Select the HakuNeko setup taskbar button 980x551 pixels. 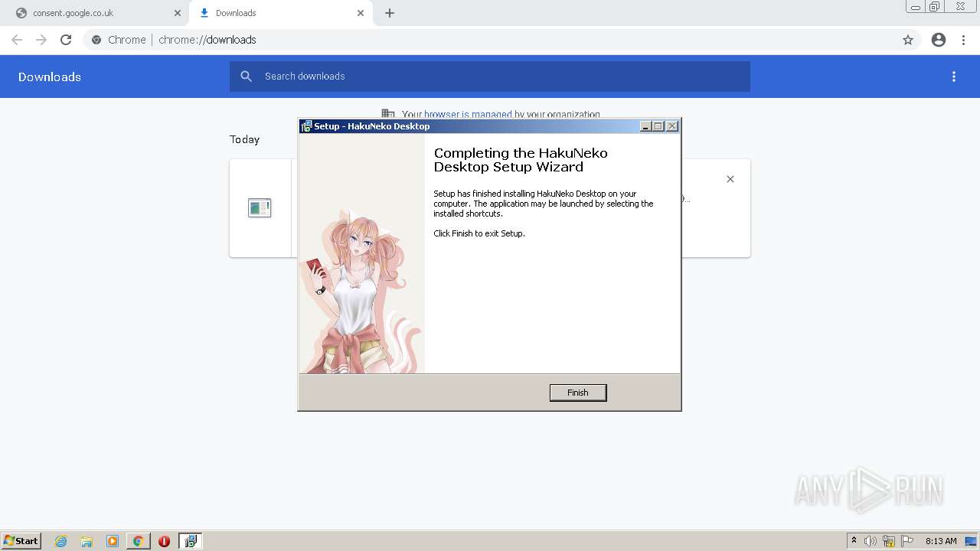click(x=191, y=541)
